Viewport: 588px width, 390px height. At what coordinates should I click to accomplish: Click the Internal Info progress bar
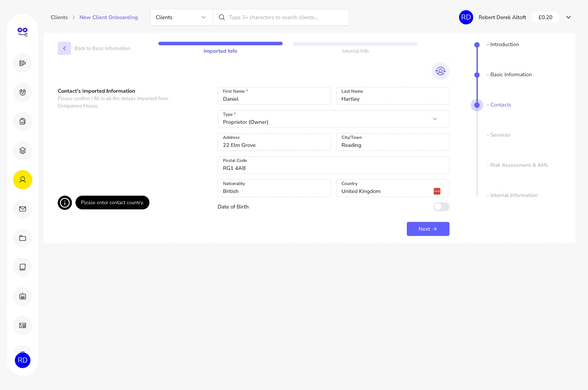tap(355, 44)
